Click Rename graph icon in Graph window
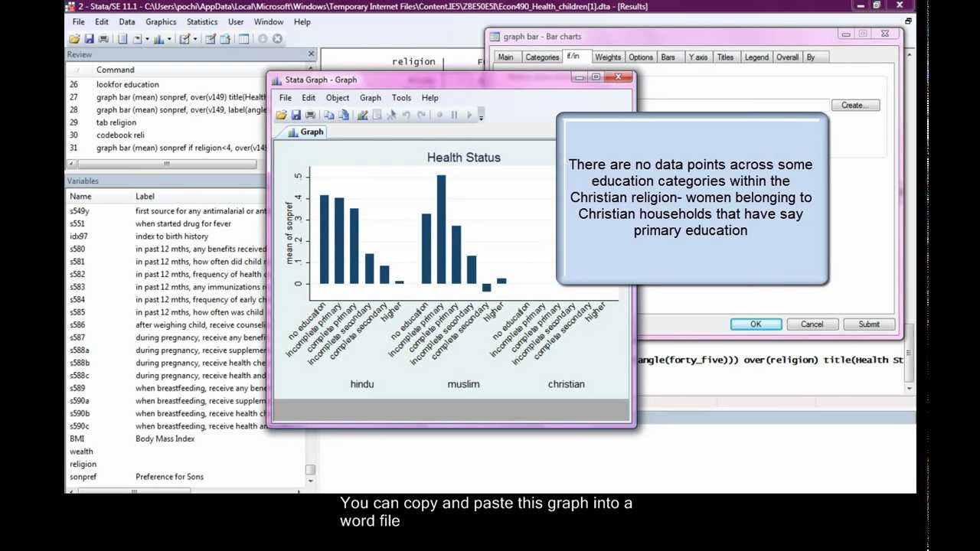 (344, 115)
